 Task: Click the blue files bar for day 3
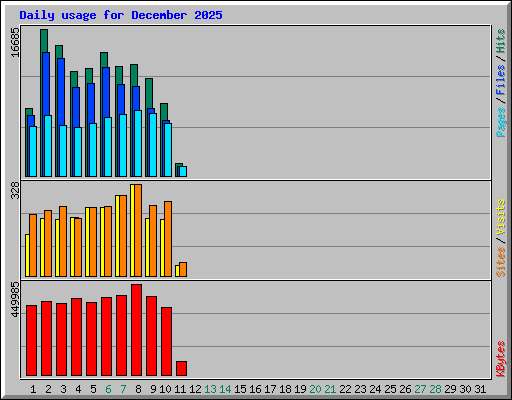click(61, 92)
